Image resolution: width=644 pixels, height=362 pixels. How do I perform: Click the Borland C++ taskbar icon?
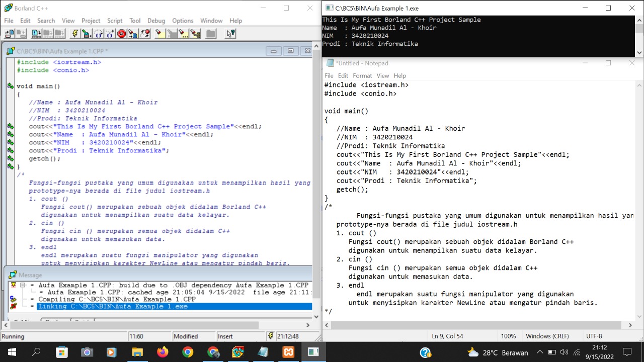point(238,352)
